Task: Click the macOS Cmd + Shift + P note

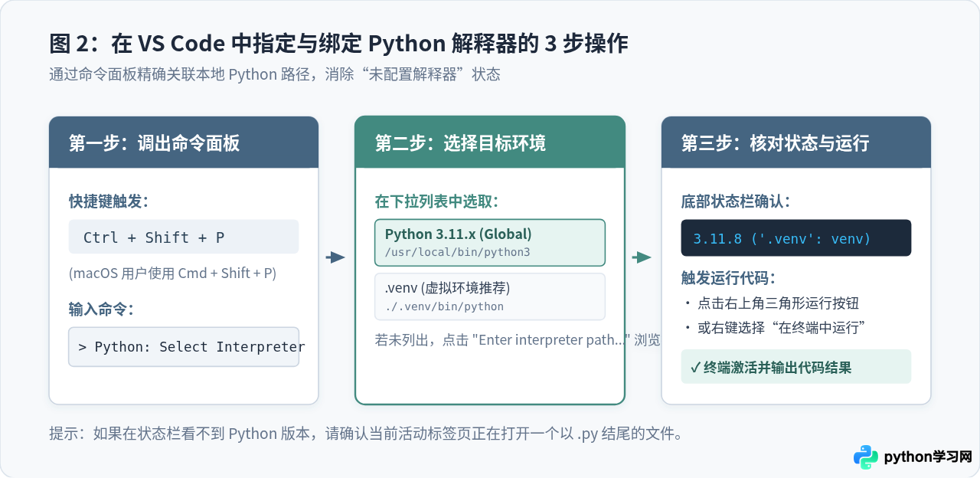Action: (x=173, y=273)
